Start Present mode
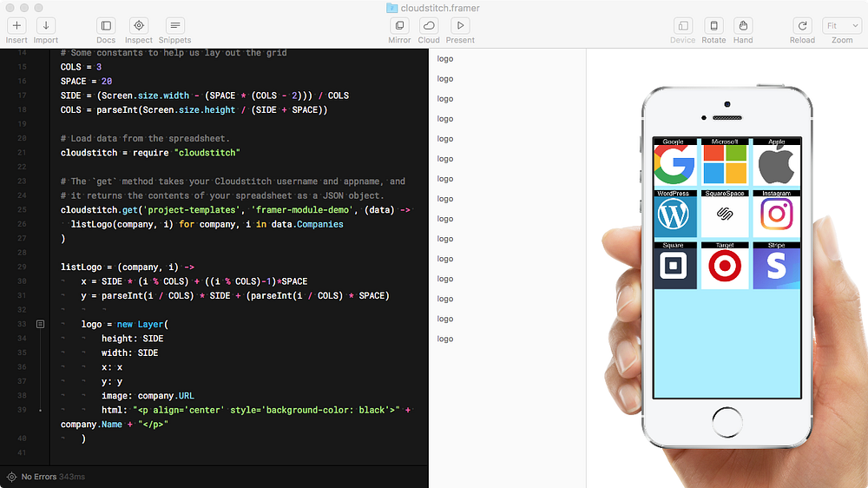 tap(460, 25)
